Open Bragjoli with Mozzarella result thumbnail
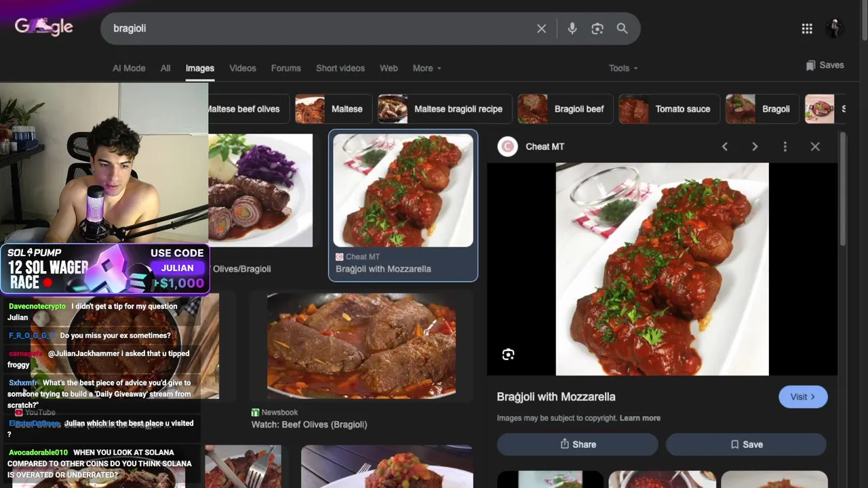Image resolution: width=868 pixels, height=488 pixels. [403, 190]
